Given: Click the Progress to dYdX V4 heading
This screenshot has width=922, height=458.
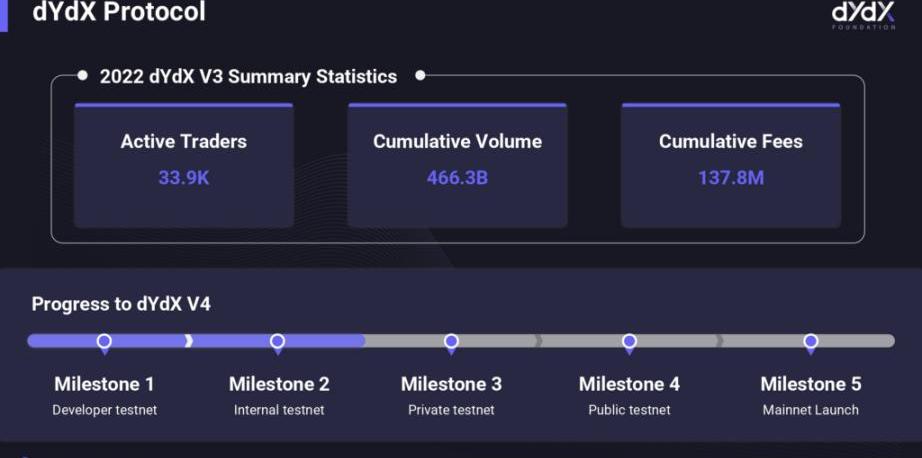Looking at the screenshot, I should click(x=121, y=304).
